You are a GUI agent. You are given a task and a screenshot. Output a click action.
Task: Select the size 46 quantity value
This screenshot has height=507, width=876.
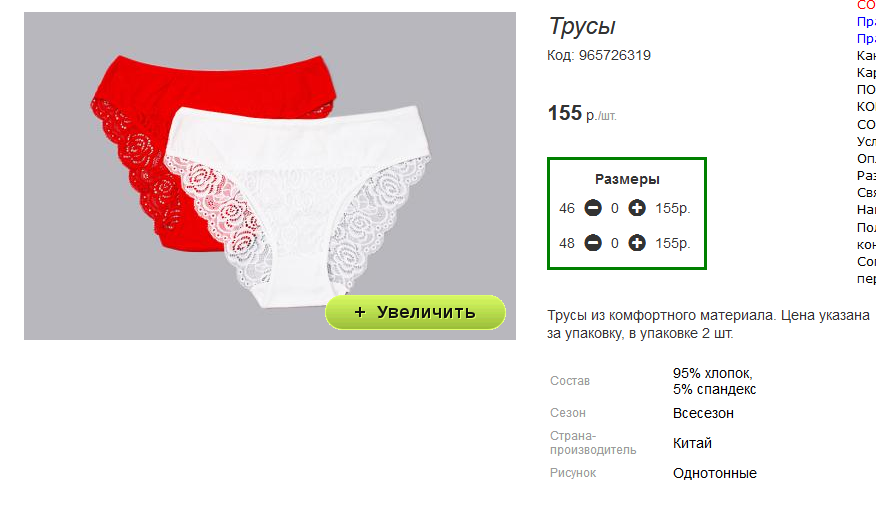[615, 208]
